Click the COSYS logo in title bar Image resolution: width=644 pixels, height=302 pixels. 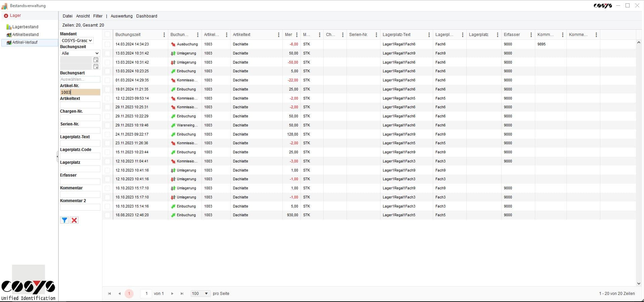[x=603, y=6]
